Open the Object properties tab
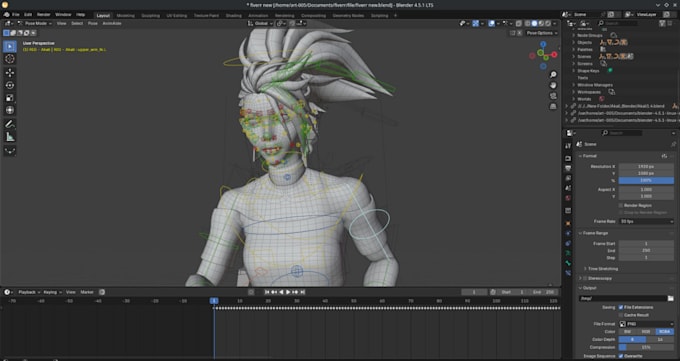 (x=568, y=223)
